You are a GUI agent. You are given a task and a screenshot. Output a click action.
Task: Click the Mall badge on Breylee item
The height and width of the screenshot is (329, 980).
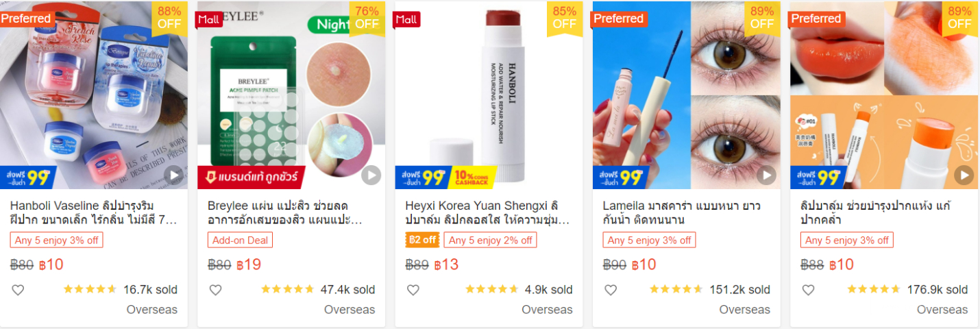click(208, 19)
